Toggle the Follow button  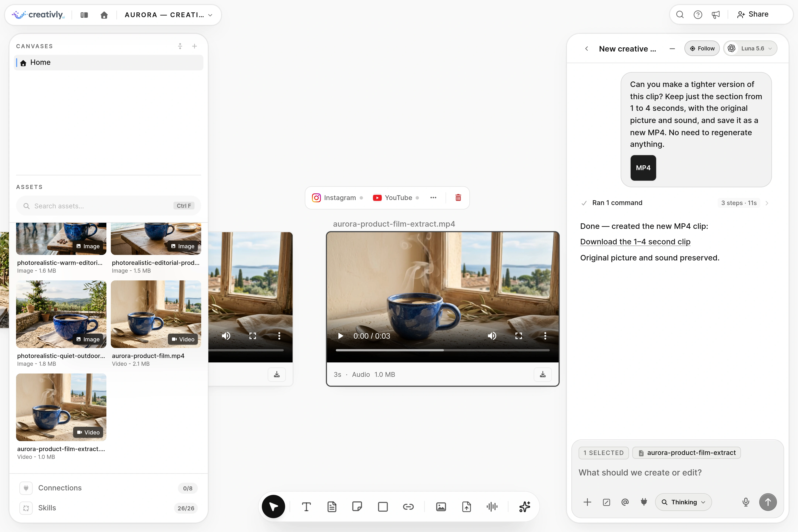click(x=702, y=49)
